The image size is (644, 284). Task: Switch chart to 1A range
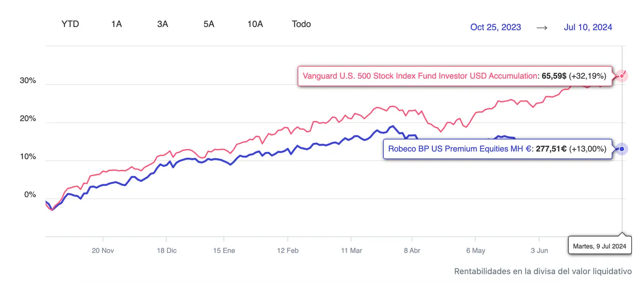pos(117,24)
